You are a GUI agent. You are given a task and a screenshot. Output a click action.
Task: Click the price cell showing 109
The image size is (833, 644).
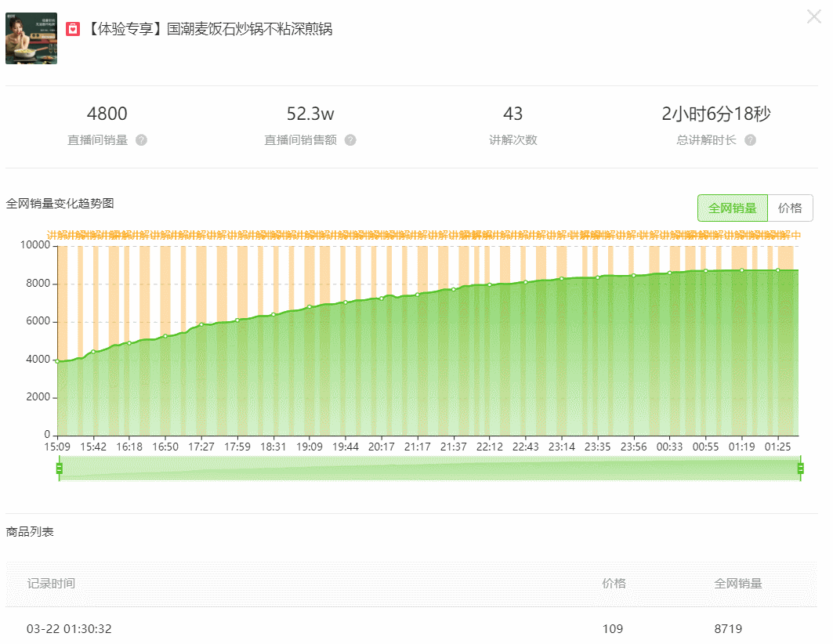point(613,628)
